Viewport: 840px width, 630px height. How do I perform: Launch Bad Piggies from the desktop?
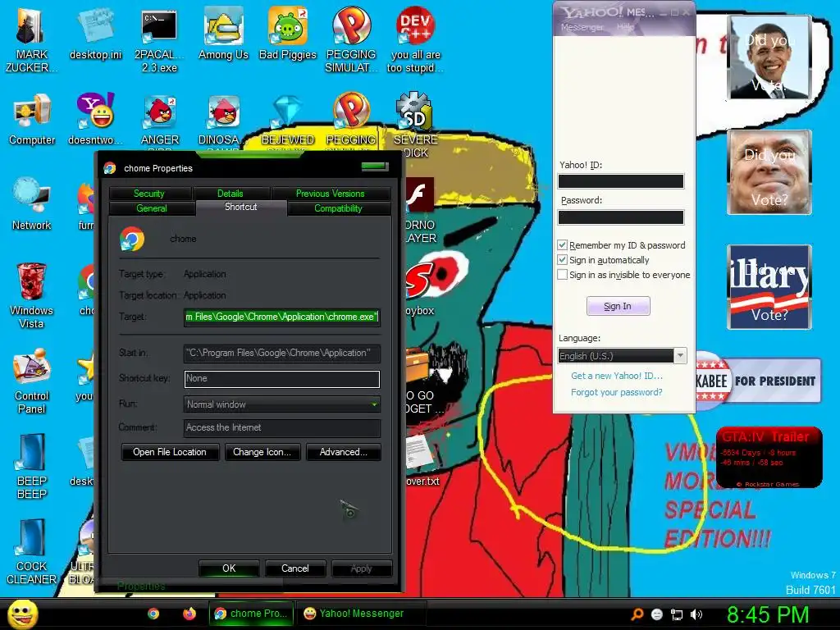288,34
